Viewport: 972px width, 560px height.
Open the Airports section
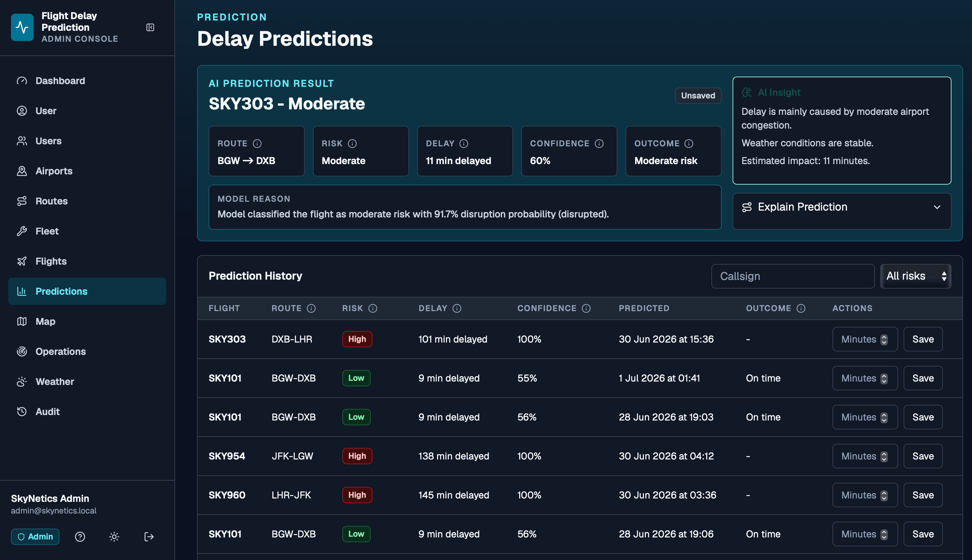pos(87,171)
